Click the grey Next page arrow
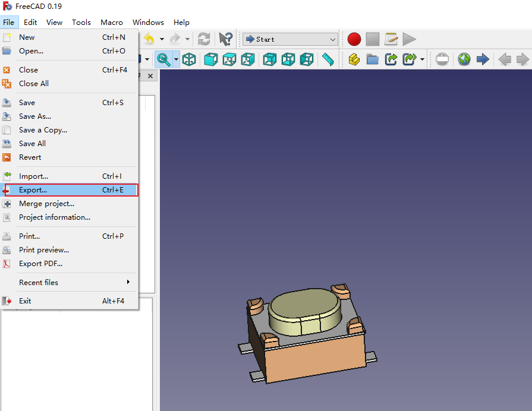 [522, 59]
